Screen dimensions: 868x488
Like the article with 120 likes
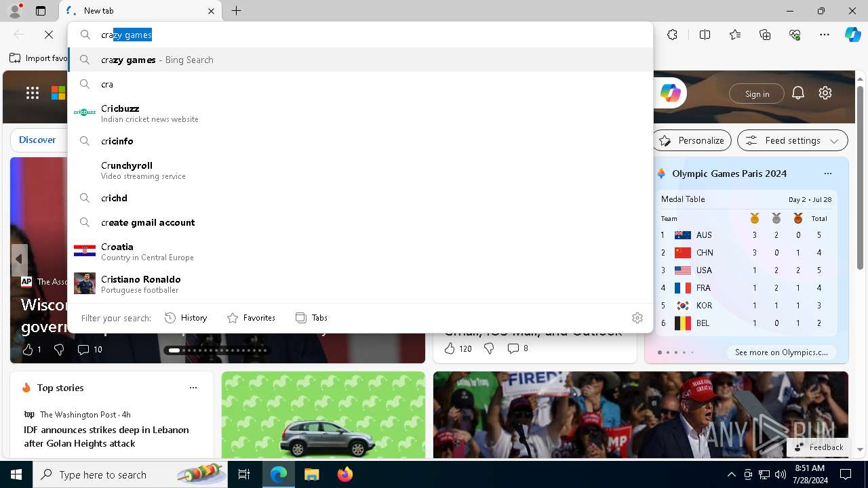[x=457, y=348]
